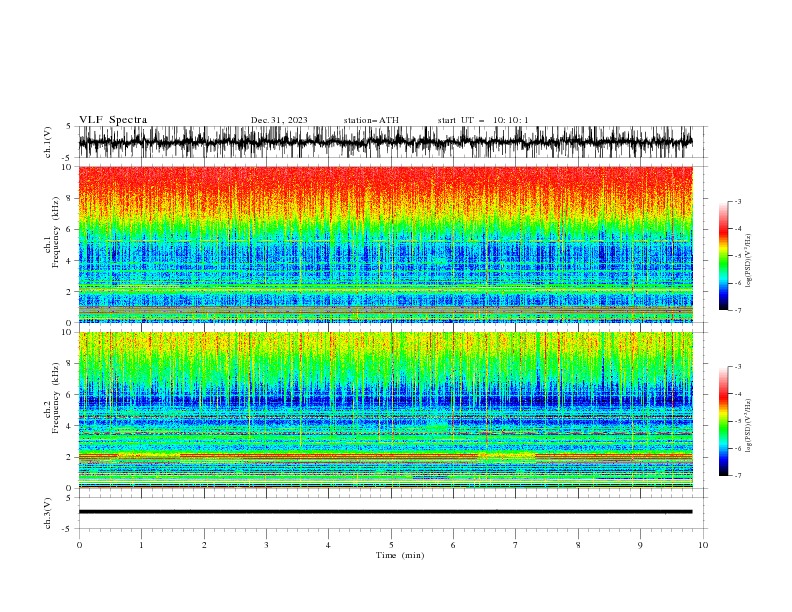Click the 'ch.3(V)' axis label

48,513
